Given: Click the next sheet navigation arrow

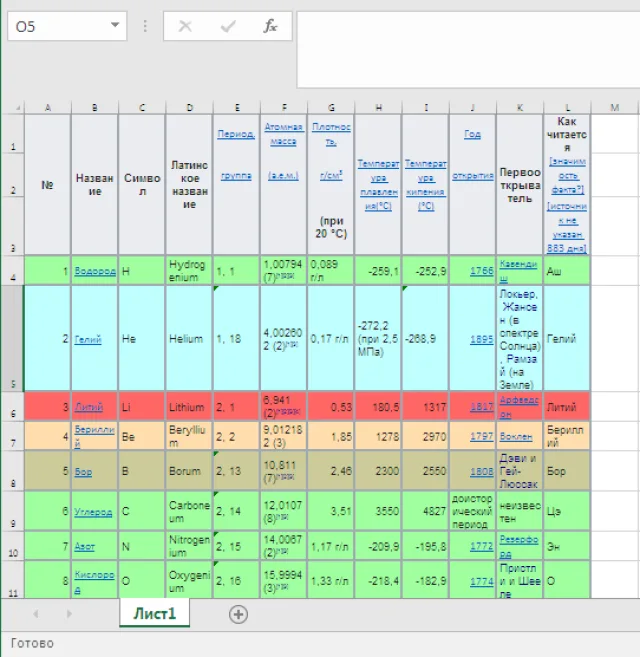Looking at the screenshot, I should coord(69,614).
